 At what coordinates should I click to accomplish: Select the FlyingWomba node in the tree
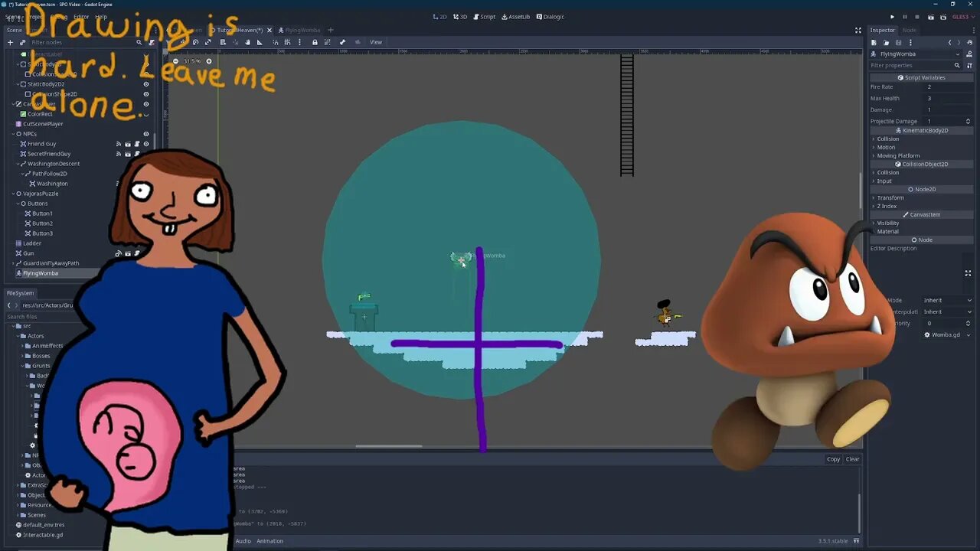click(40, 273)
